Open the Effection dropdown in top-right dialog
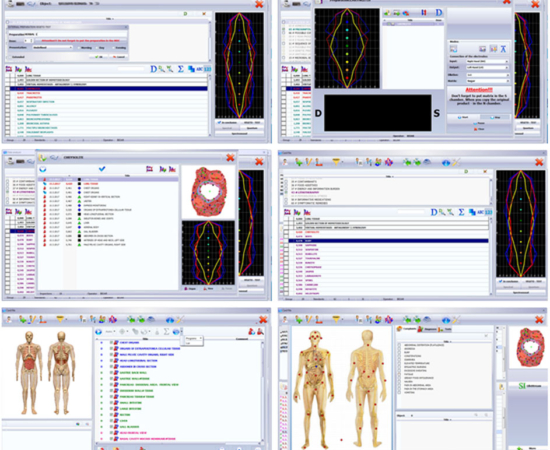550x450 pixels. pyautogui.click(x=487, y=75)
